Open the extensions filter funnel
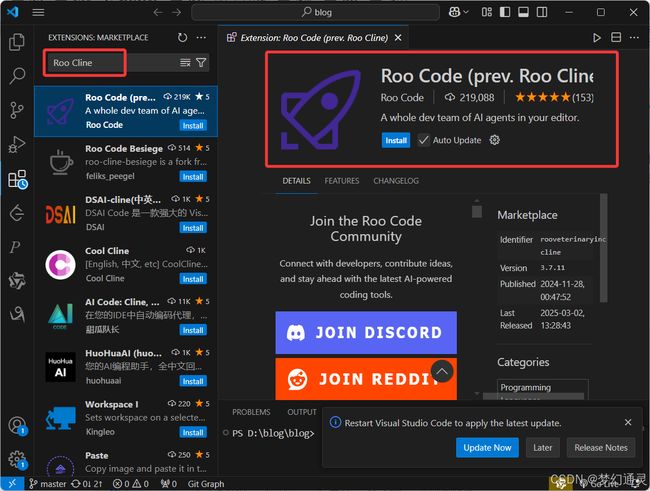This screenshot has height=491, width=650. [201, 63]
